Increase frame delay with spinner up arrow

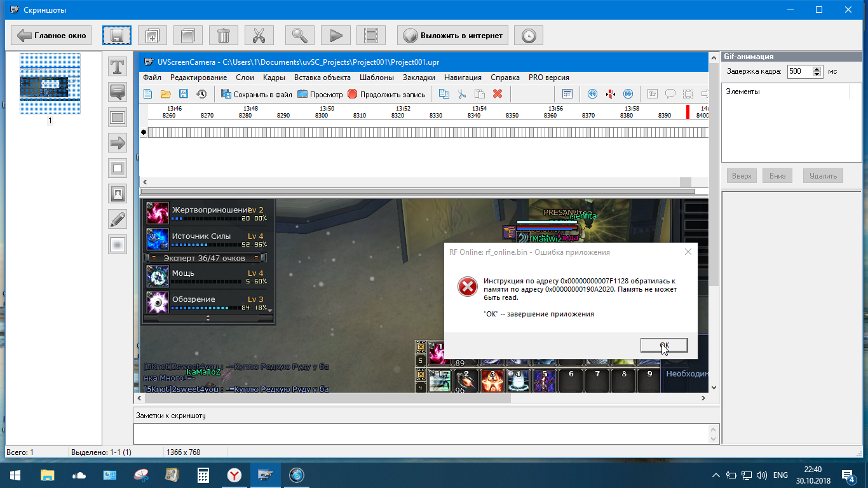817,69
